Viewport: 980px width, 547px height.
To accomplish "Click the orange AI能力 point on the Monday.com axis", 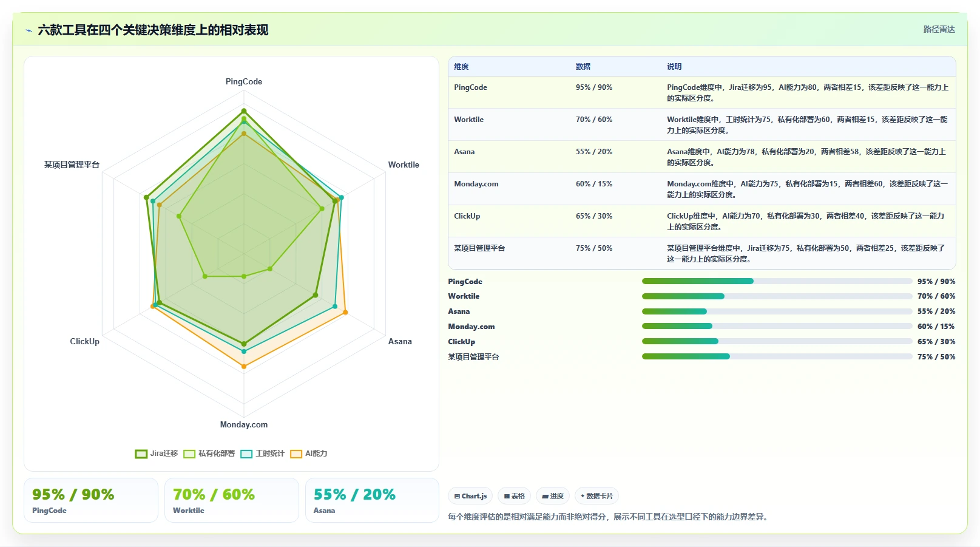I will coord(244,367).
